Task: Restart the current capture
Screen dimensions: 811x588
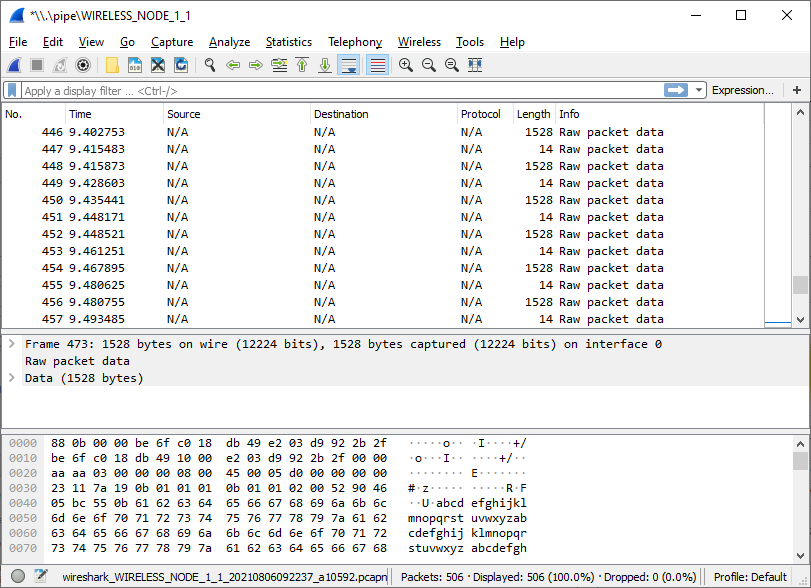Action: 60,65
